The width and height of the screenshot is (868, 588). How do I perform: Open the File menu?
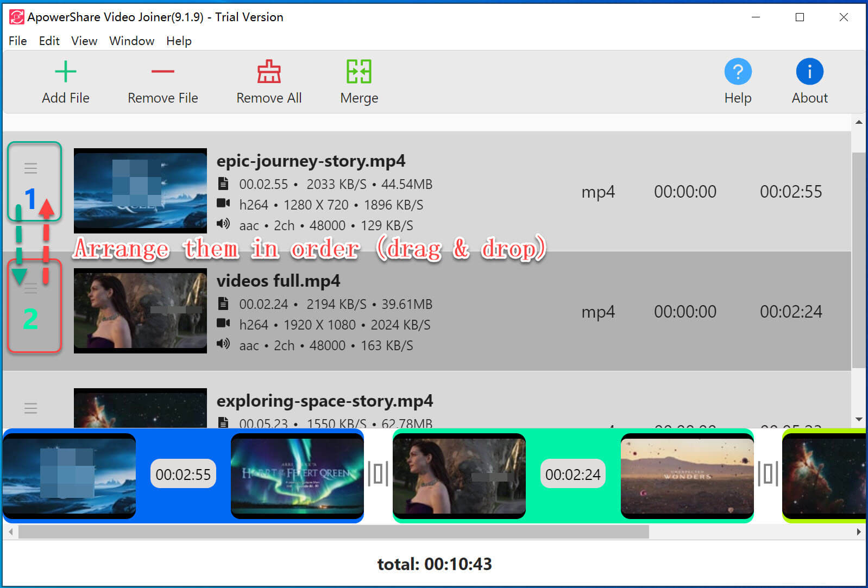click(17, 41)
